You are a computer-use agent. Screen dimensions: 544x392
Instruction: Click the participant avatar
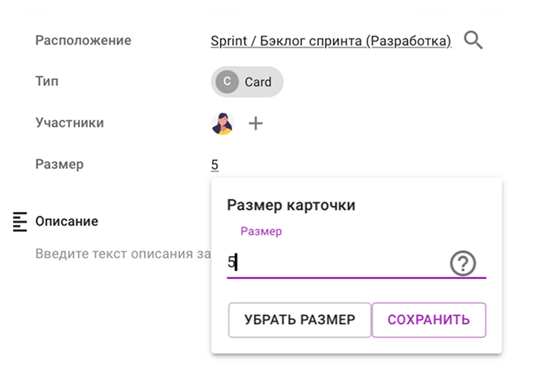[x=222, y=123]
